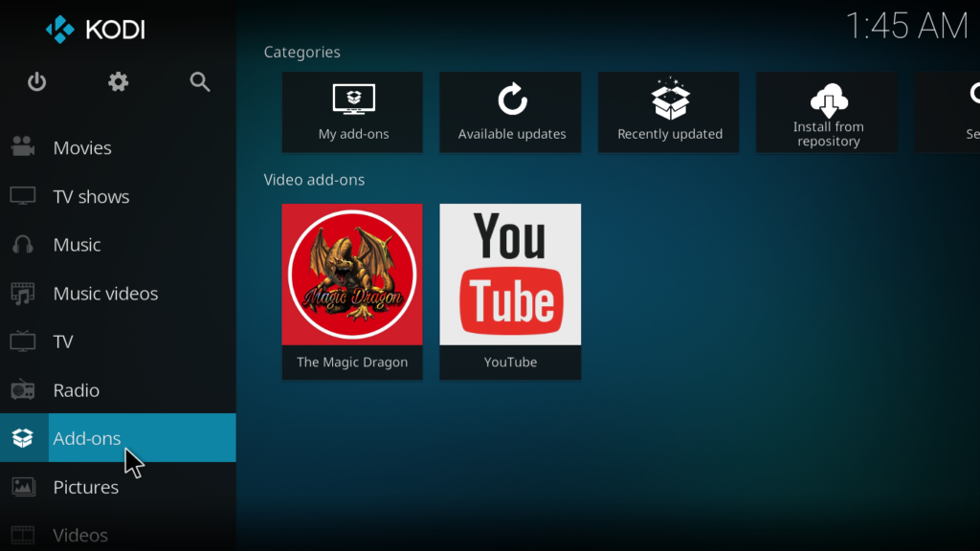Click the Pictures icon in sidebar

click(x=23, y=487)
